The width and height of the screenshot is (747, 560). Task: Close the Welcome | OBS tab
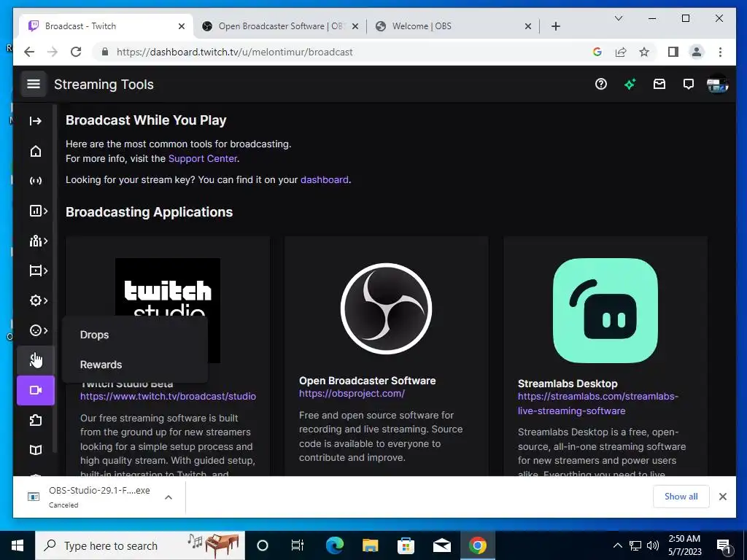[x=528, y=27]
